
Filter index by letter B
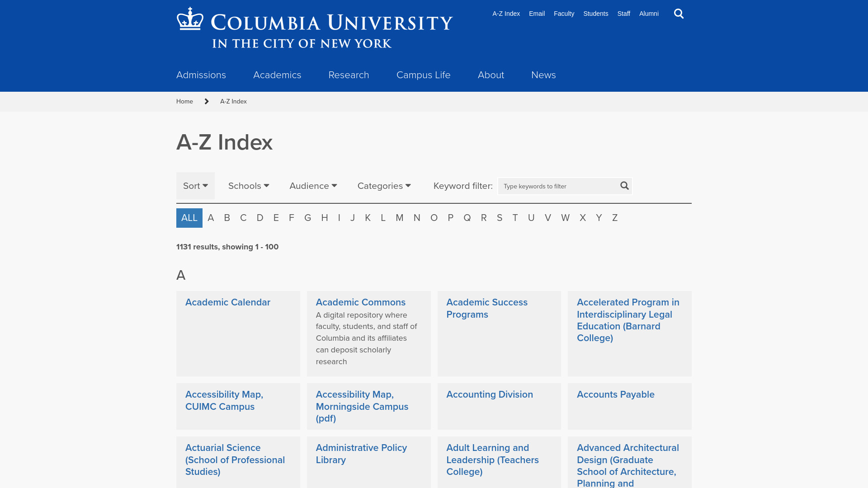click(x=227, y=218)
